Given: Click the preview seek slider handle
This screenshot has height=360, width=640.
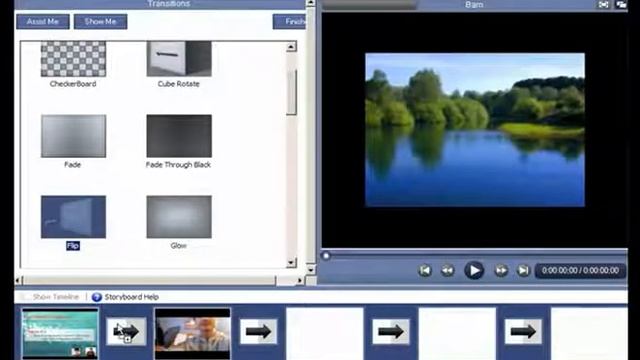Looking at the screenshot, I should coord(326,256).
